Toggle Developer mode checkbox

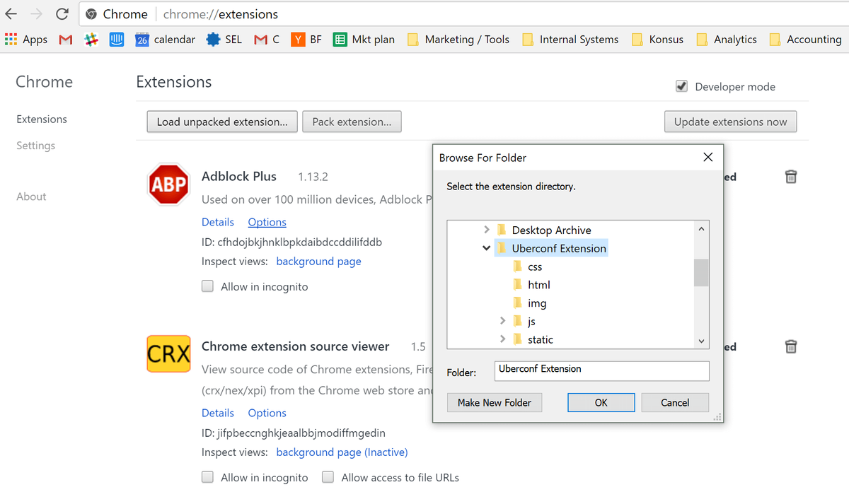pyautogui.click(x=681, y=86)
